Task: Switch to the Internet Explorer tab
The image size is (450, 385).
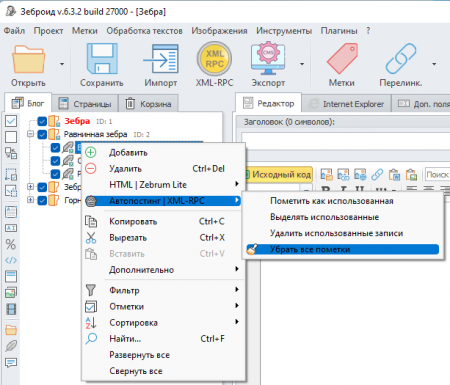Action: point(347,104)
